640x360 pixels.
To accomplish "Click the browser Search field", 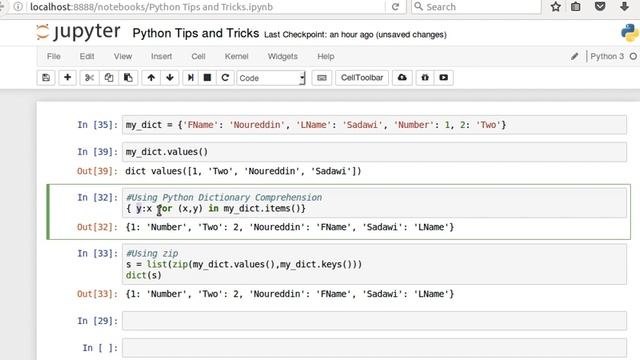I will point(476,7).
